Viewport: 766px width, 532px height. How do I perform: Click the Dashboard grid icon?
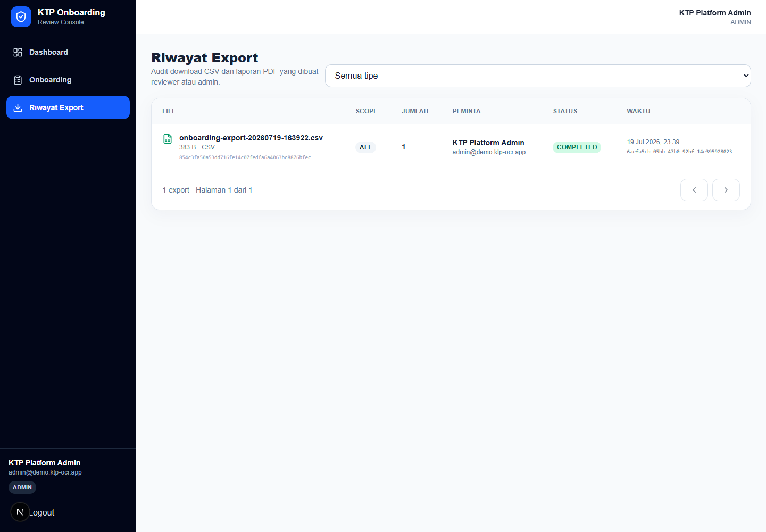(18, 52)
